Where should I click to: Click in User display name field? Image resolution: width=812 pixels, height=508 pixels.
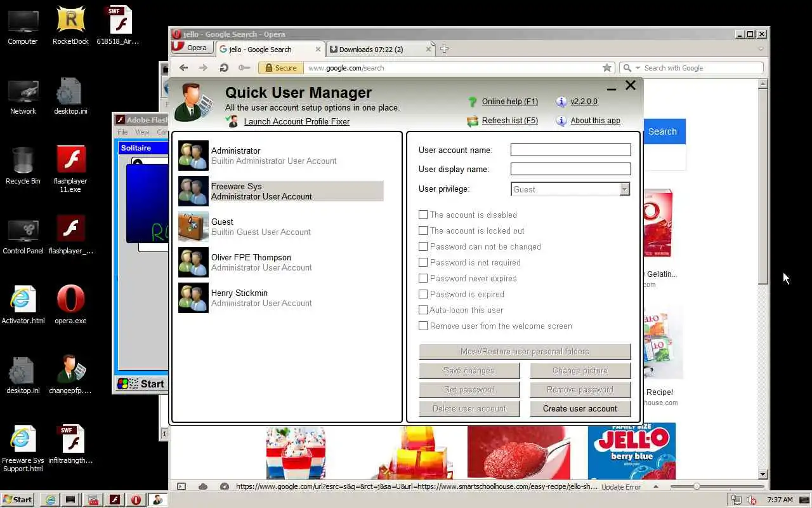[571, 169]
